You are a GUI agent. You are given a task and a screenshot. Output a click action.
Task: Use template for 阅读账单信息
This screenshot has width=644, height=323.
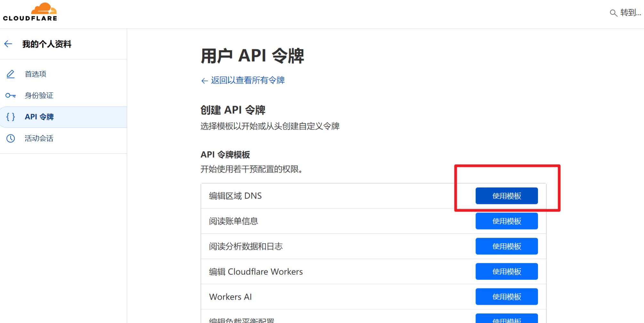coord(506,221)
